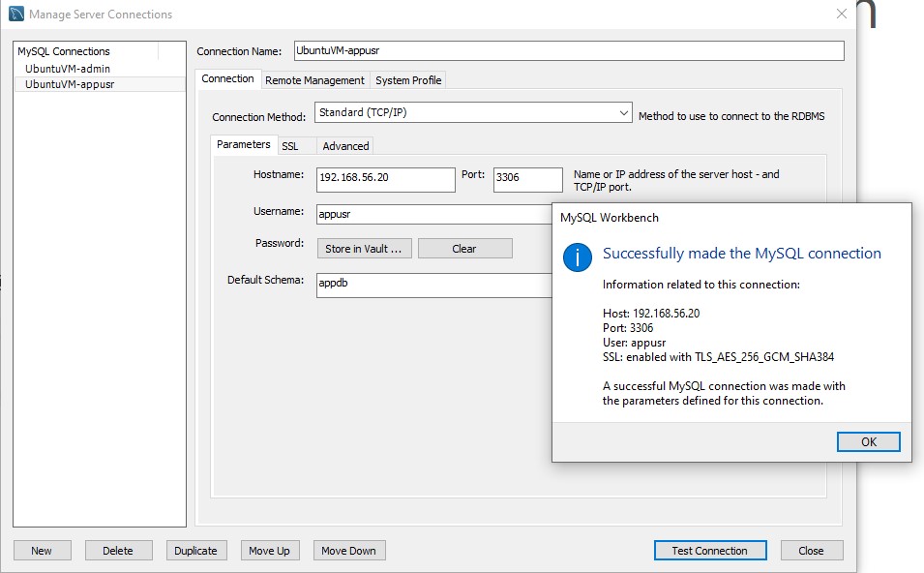The width and height of the screenshot is (924, 573).
Task: Click the blue information icon in dialog
Action: point(577,257)
